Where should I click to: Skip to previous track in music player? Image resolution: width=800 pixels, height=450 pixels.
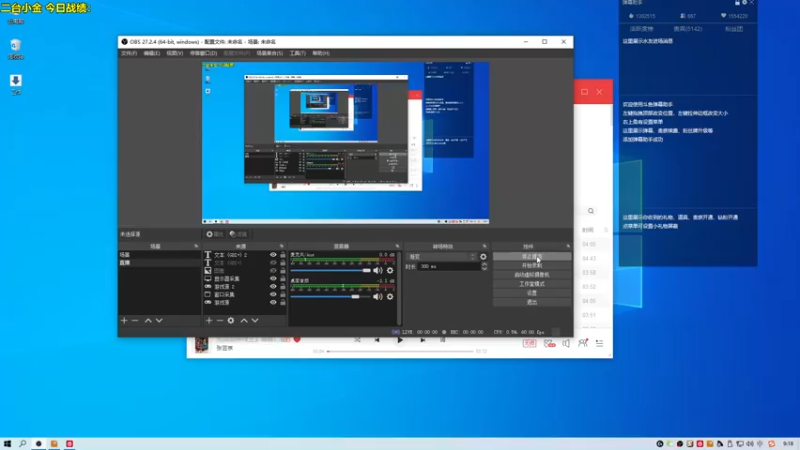(x=377, y=340)
